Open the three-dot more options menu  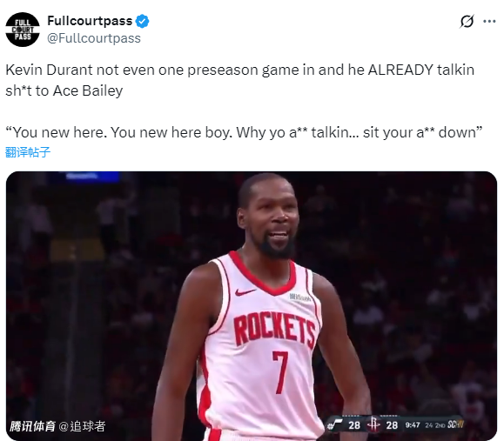(489, 22)
